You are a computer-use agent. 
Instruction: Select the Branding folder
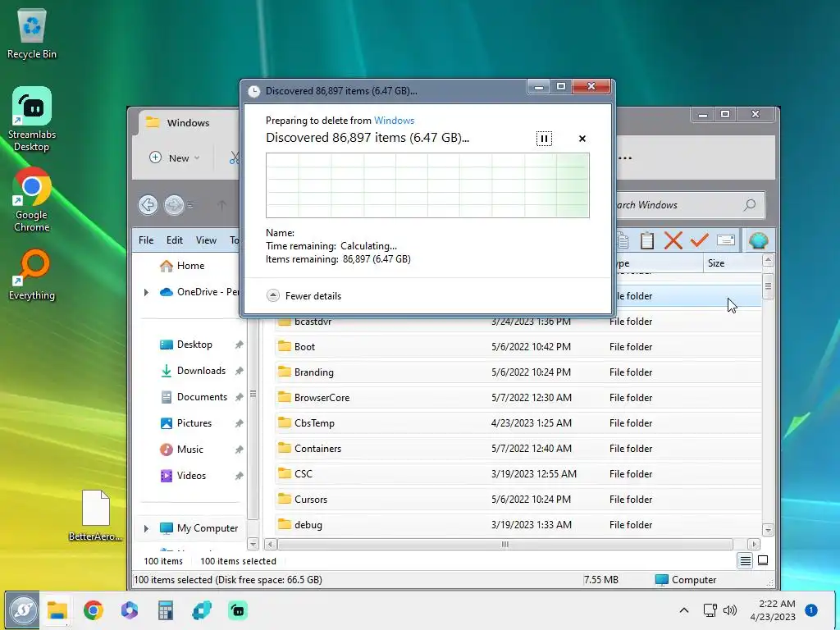(x=518, y=372)
